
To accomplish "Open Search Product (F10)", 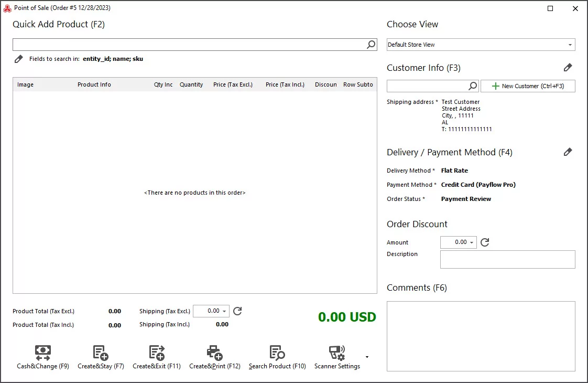I will tap(277, 357).
